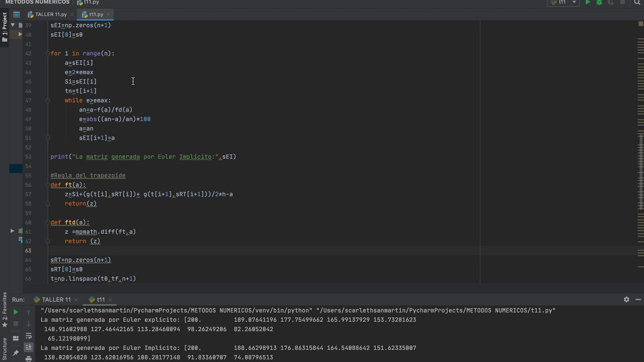644x362 pixels.
Task: Click the print output icon in Run panel
Action: coord(29,358)
